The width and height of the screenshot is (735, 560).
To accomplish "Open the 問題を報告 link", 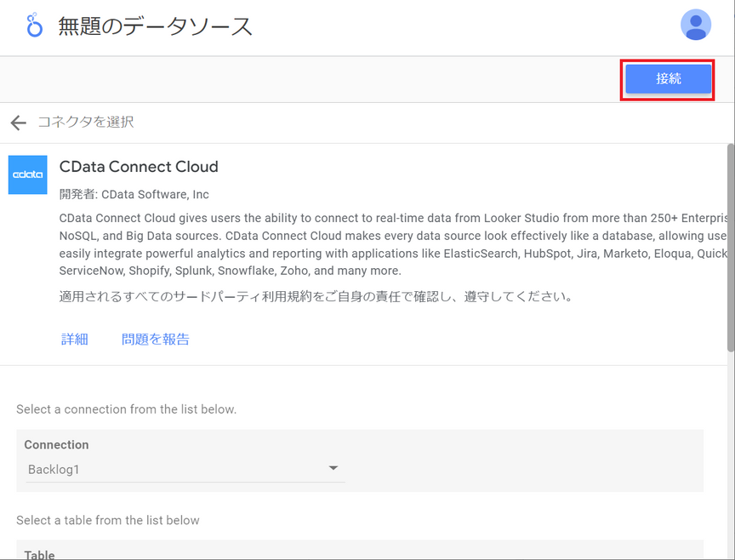I will click(155, 339).
